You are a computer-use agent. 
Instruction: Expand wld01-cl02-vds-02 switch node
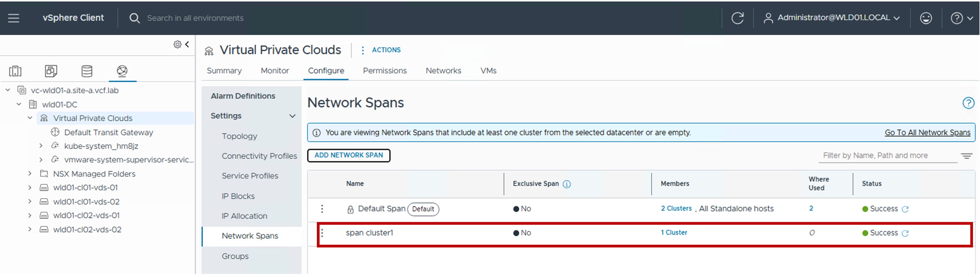(x=30, y=229)
